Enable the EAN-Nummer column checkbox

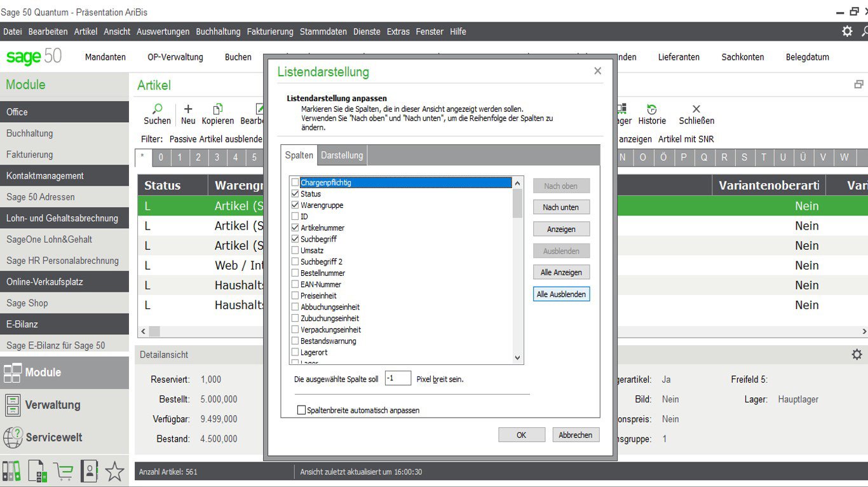pyautogui.click(x=295, y=284)
